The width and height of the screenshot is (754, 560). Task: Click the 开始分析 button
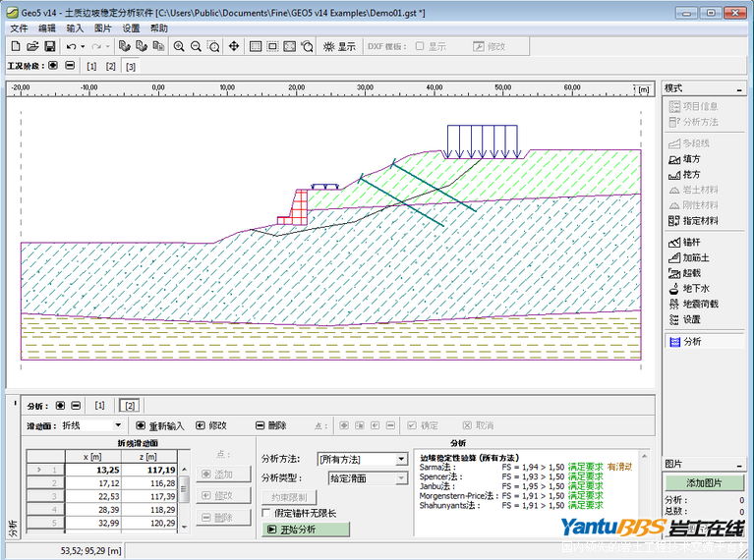click(x=306, y=530)
